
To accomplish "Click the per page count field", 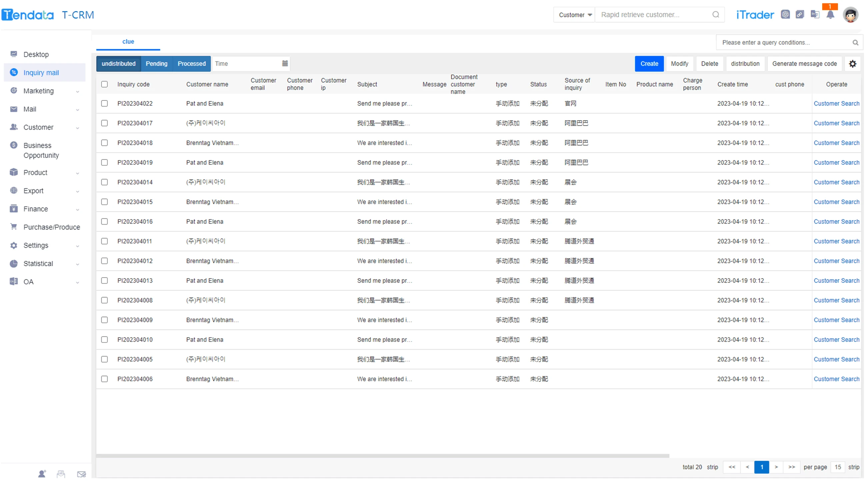I will [x=838, y=467].
